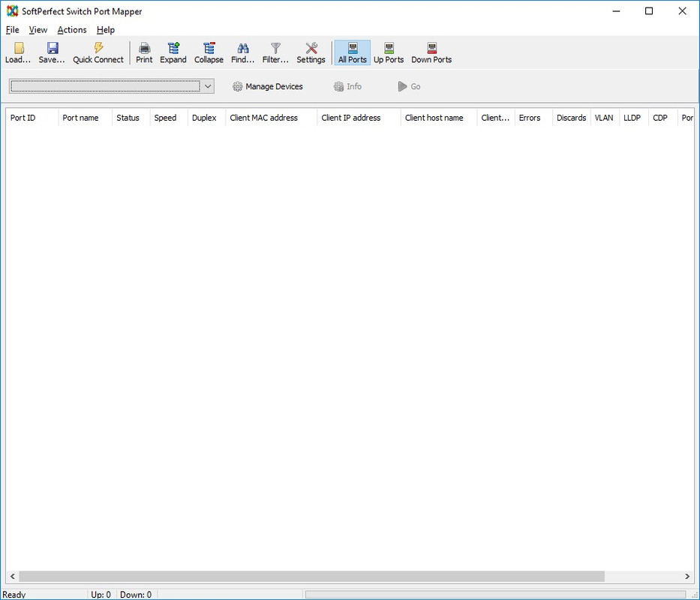Click the Go button
The width and height of the screenshot is (700, 600).
click(409, 86)
